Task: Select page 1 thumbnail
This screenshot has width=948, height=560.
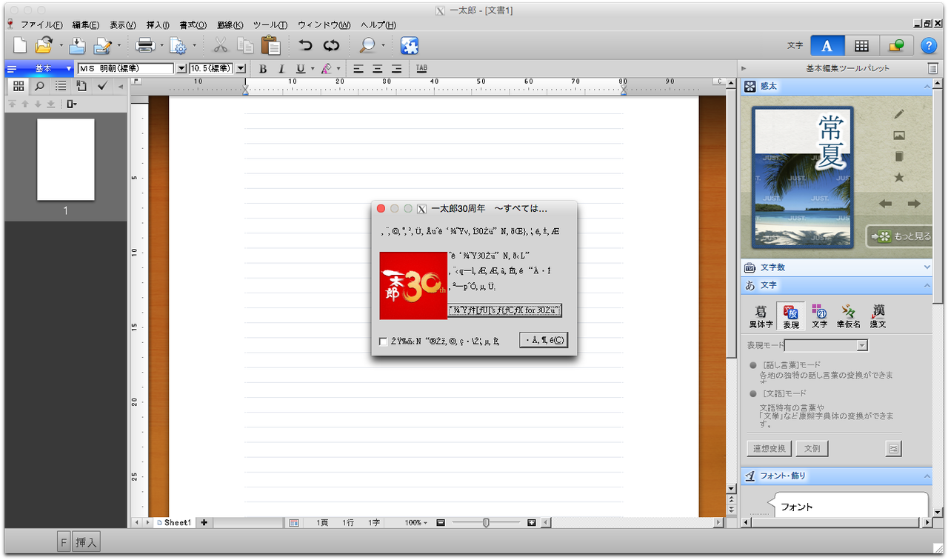Action: point(66,159)
